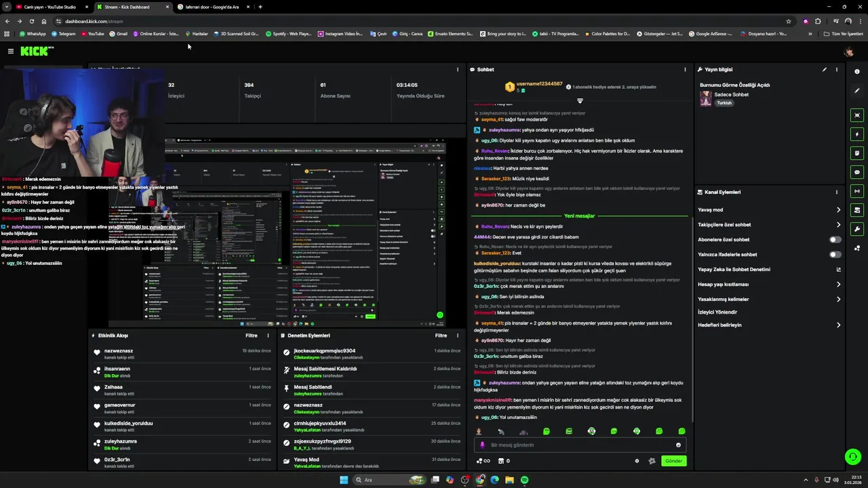Image resolution: width=868 pixels, height=488 pixels.
Task: Open Windows Start menu
Action: [344, 480]
